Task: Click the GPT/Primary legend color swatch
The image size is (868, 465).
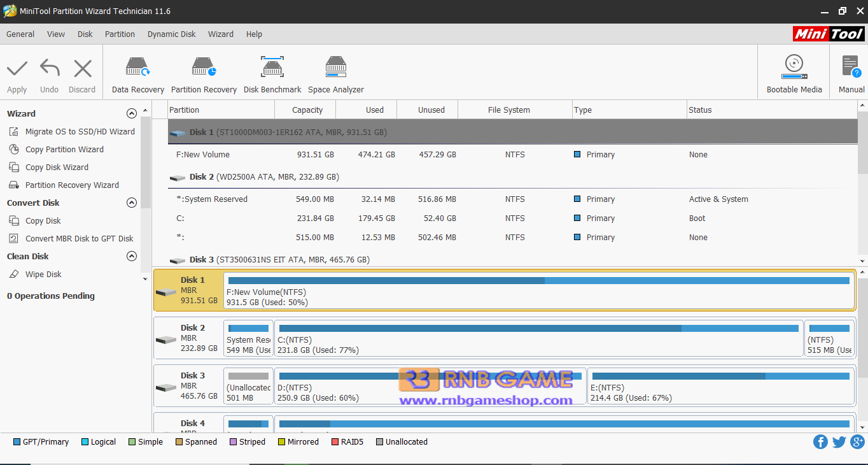Action: coord(17,442)
